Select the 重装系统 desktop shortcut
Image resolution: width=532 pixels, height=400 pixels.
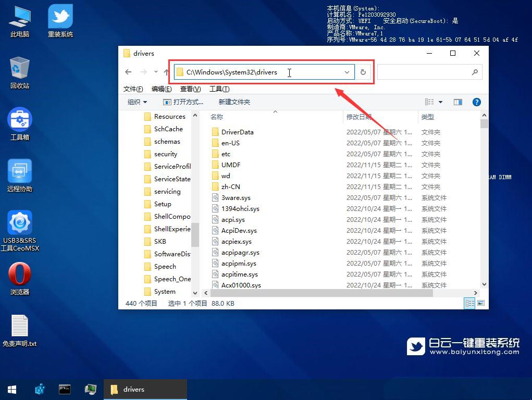pyautogui.click(x=60, y=21)
